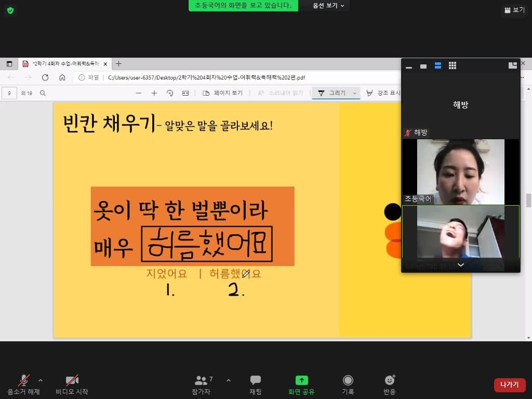Expand the arrow beside 참가자
532x399 pixels.
click(x=229, y=380)
